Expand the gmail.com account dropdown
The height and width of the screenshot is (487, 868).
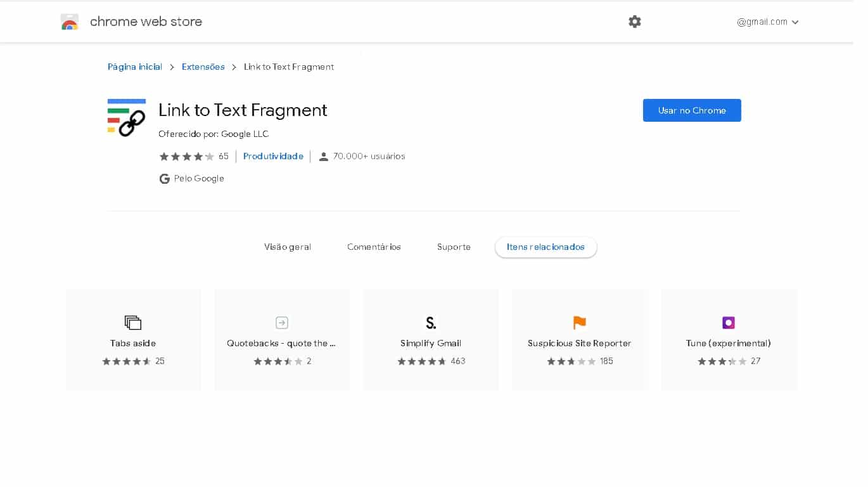pyautogui.click(x=767, y=21)
